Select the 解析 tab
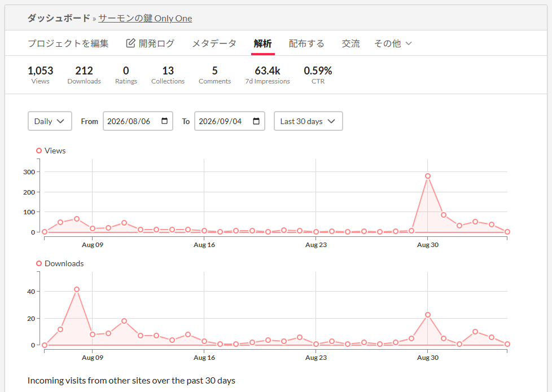This screenshot has width=552, height=392. tap(262, 43)
